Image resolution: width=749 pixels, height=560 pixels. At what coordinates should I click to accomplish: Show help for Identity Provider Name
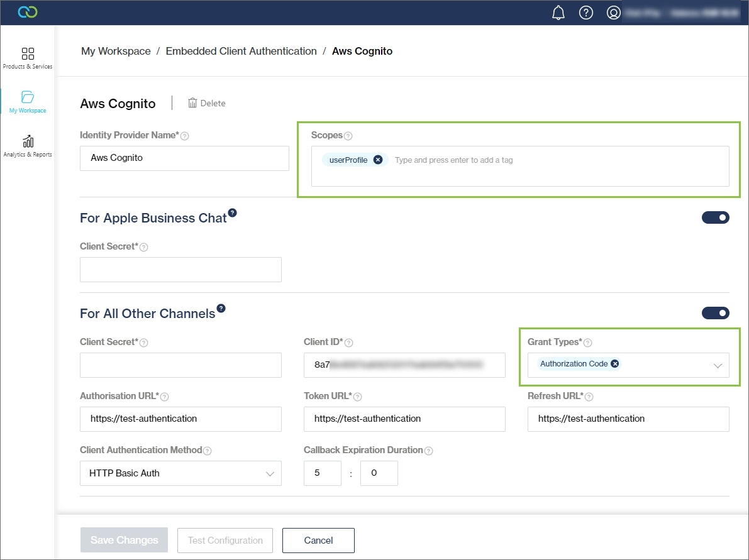pos(185,136)
